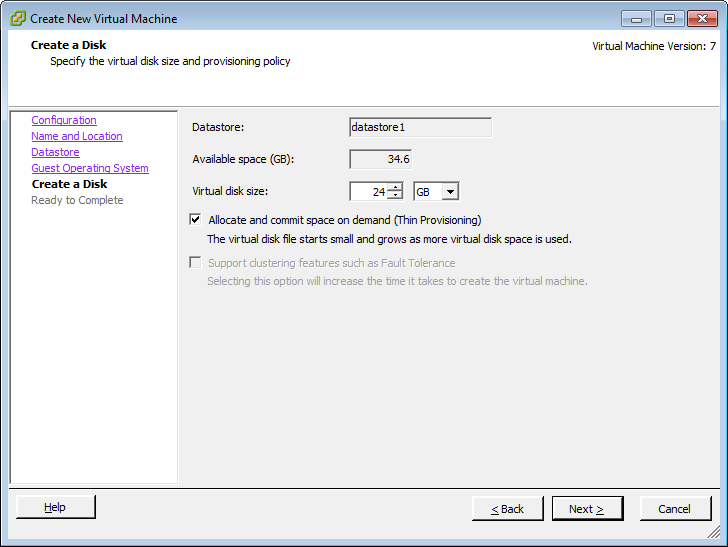
Task: Click 'Selecting this option will increase' note
Action: (x=397, y=281)
